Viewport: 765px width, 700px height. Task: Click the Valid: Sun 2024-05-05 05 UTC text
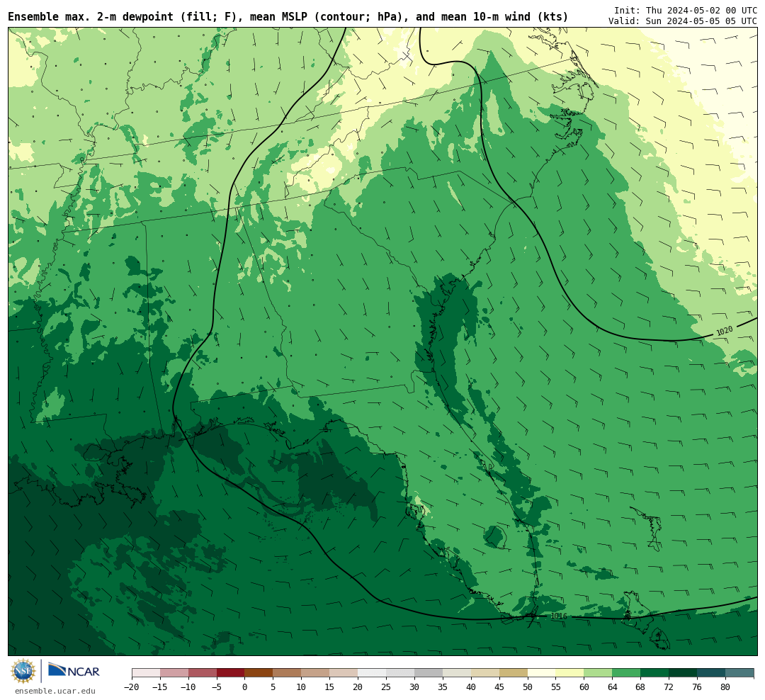(x=683, y=21)
